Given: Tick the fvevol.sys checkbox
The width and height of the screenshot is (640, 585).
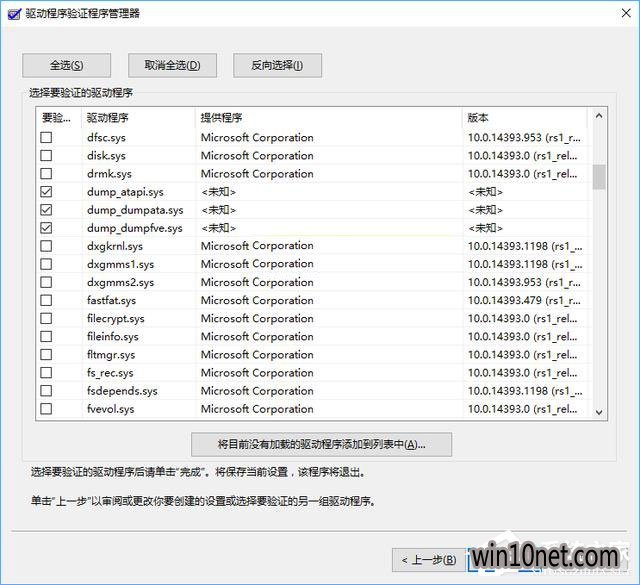Looking at the screenshot, I should (x=46, y=409).
